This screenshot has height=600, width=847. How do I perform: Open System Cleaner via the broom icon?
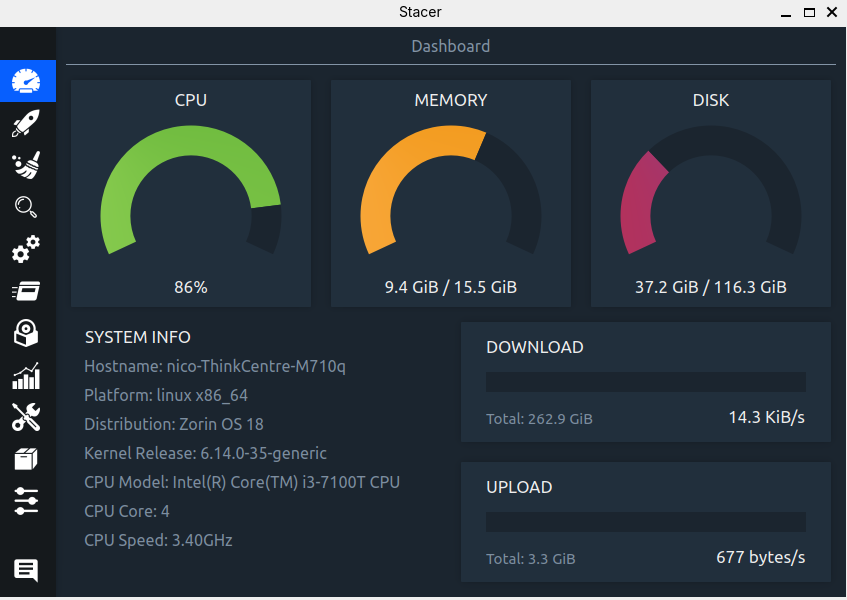pyautogui.click(x=27, y=165)
